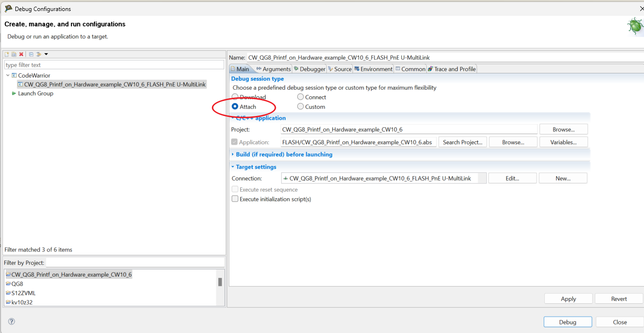This screenshot has width=644, height=333.
Task: Click the New launch configuration icon
Action: (7, 54)
